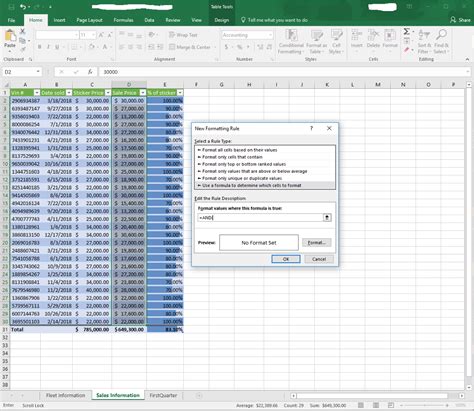Open Sort & Filter menu
474x411 pixels.
tap(424, 42)
